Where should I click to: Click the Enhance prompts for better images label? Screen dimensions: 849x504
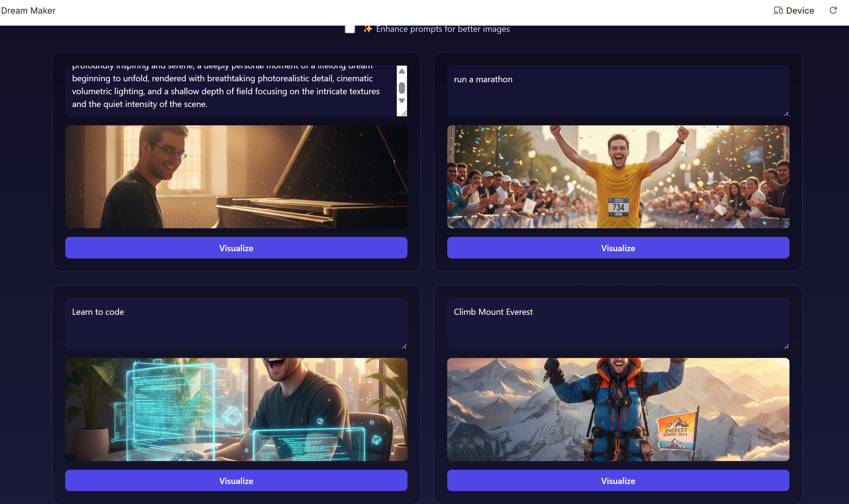tap(442, 29)
